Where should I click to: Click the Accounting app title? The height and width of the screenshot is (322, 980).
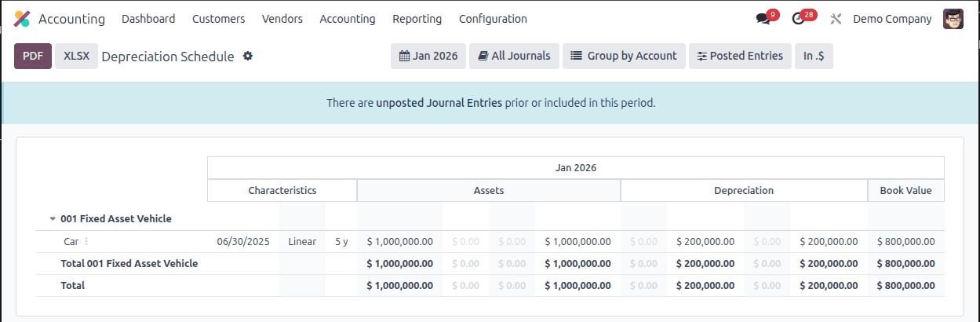71,19
